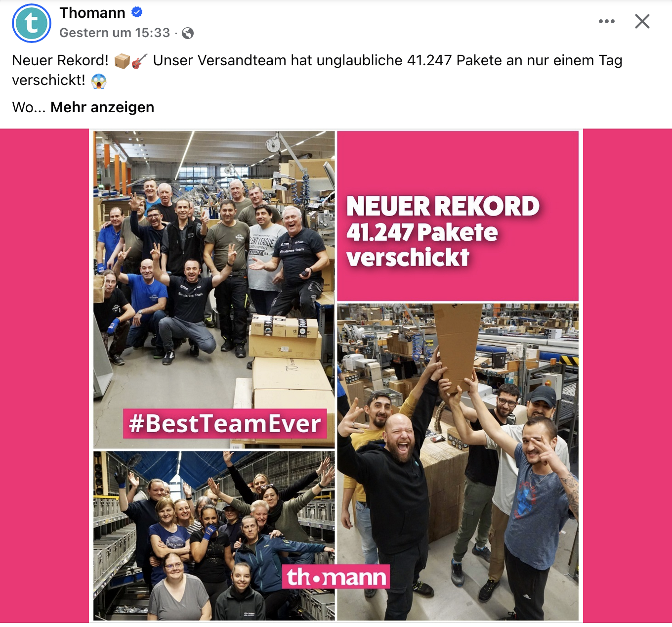Click the right pink background margin
Image resolution: width=672 pixels, height=627 pixels.
pyautogui.click(x=628, y=376)
